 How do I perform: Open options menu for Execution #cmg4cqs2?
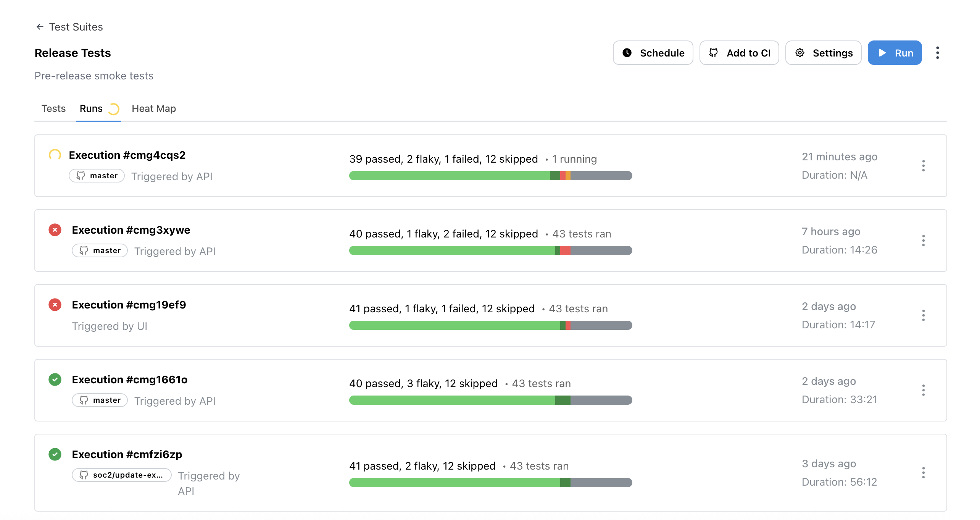point(923,166)
